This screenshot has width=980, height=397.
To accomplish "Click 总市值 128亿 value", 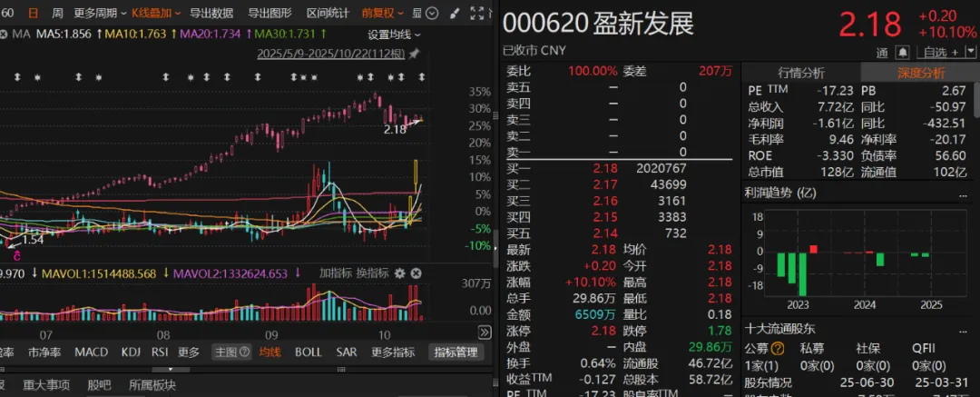I will (837, 172).
